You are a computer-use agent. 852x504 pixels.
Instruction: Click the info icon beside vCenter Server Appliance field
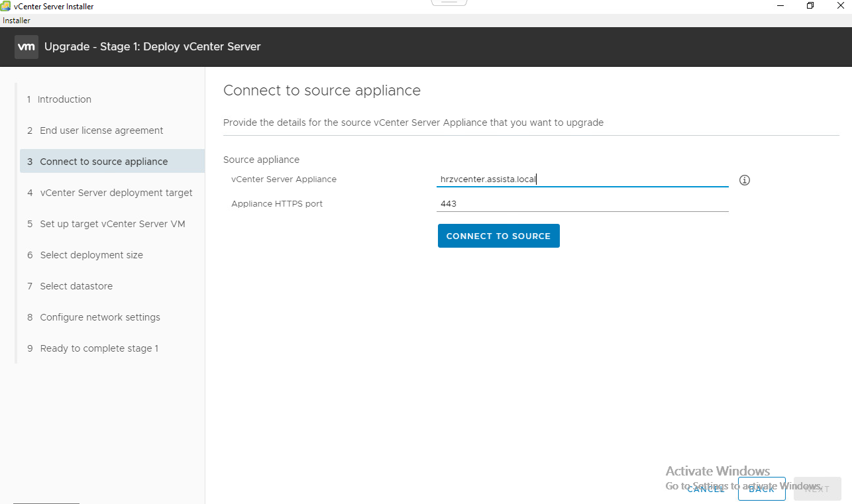[x=744, y=180]
